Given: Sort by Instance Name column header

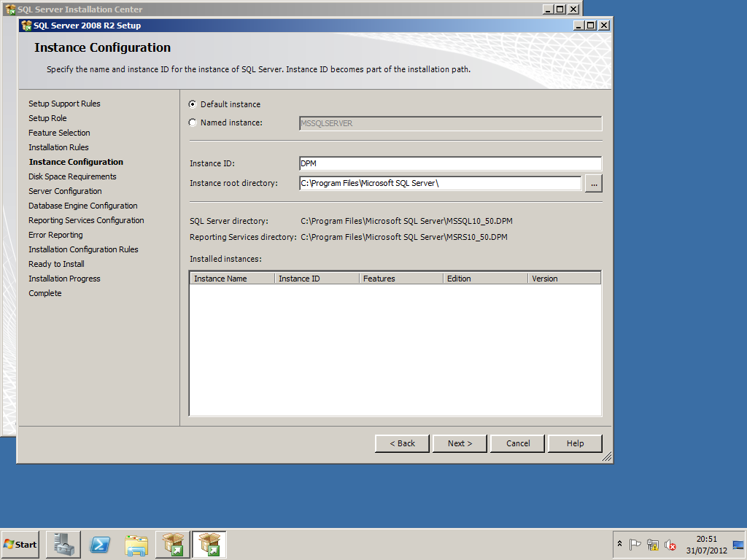Looking at the screenshot, I should click(233, 279).
